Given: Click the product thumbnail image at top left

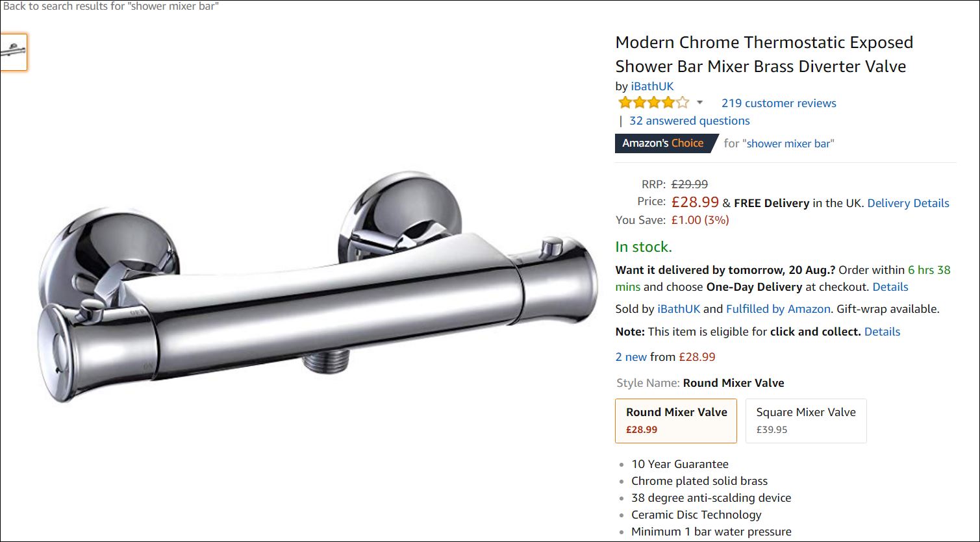Looking at the screenshot, I should [13, 52].
